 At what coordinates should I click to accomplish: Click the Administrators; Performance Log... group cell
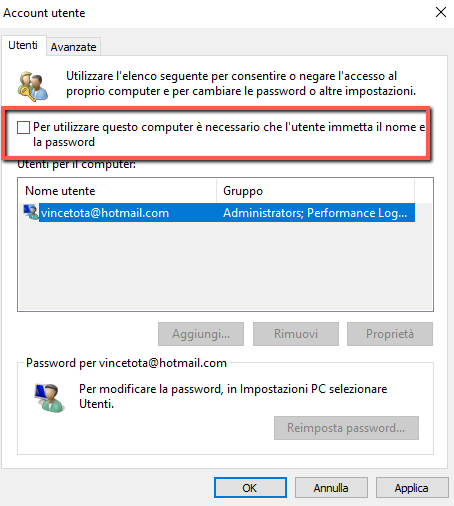(x=315, y=213)
